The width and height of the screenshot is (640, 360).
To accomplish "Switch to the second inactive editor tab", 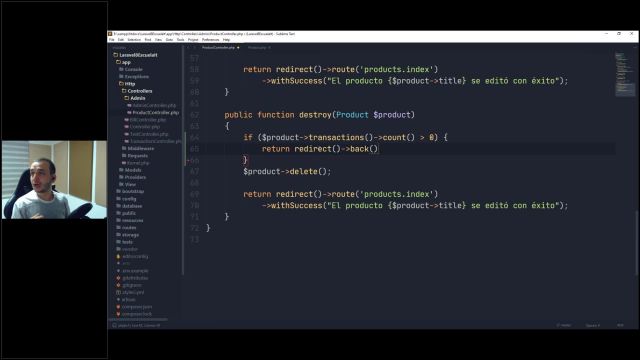I will [259, 48].
